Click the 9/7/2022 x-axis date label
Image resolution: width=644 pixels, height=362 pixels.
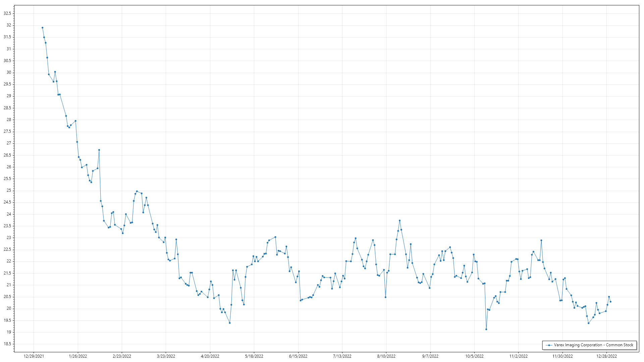pos(430,356)
